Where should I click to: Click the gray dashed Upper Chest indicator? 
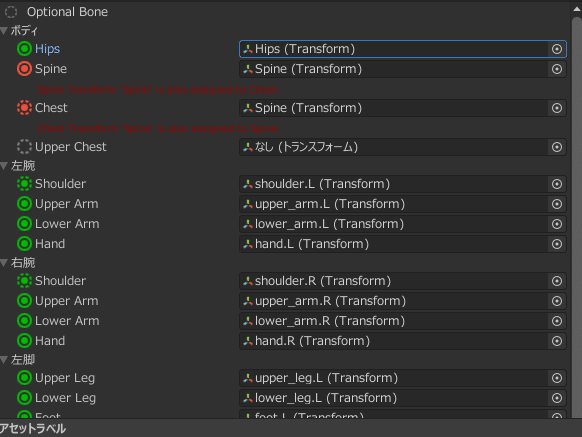pos(24,147)
